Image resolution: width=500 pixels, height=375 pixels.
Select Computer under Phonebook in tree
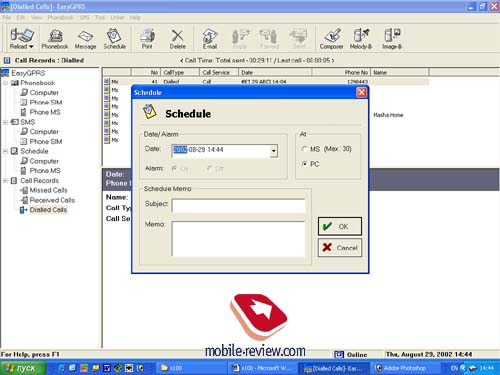click(44, 92)
